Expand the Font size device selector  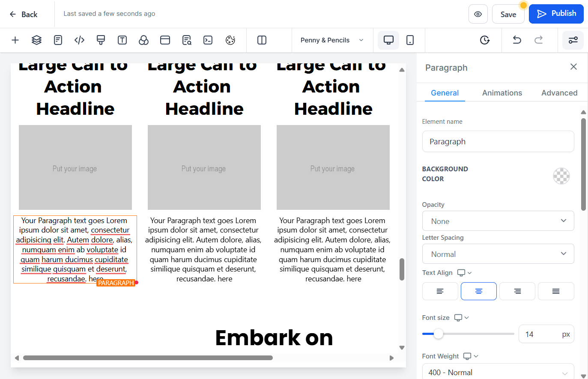pos(461,318)
